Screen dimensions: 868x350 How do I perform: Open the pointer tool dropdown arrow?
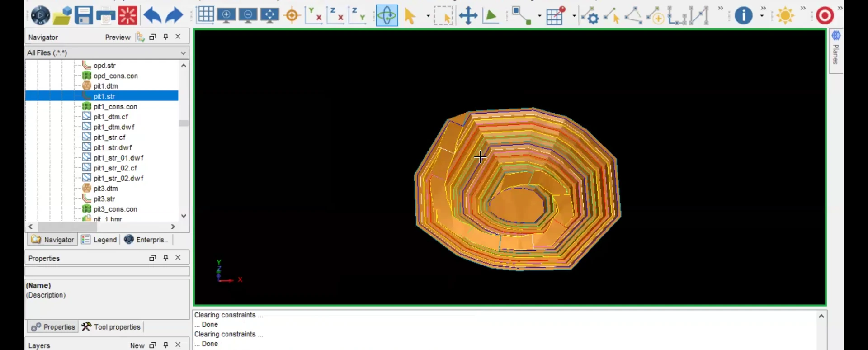click(428, 16)
